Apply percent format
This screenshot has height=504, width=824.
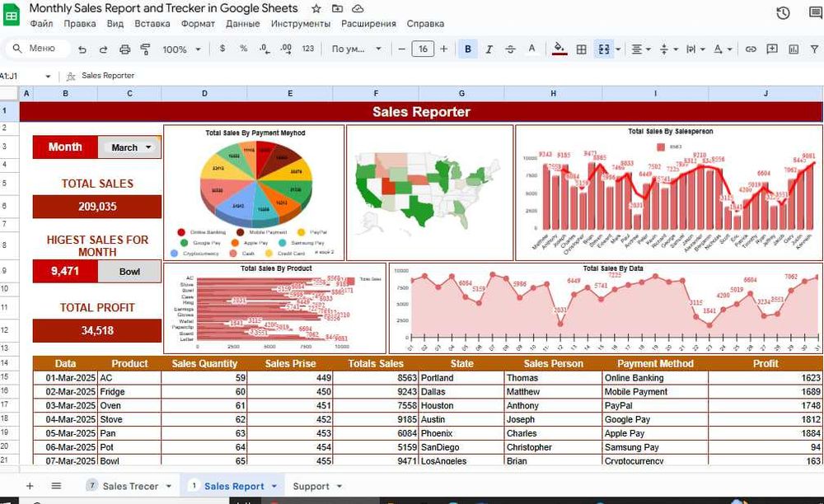coord(243,49)
